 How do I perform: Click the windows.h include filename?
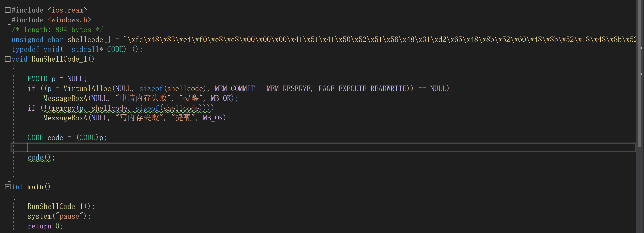[x=69, y=20]
